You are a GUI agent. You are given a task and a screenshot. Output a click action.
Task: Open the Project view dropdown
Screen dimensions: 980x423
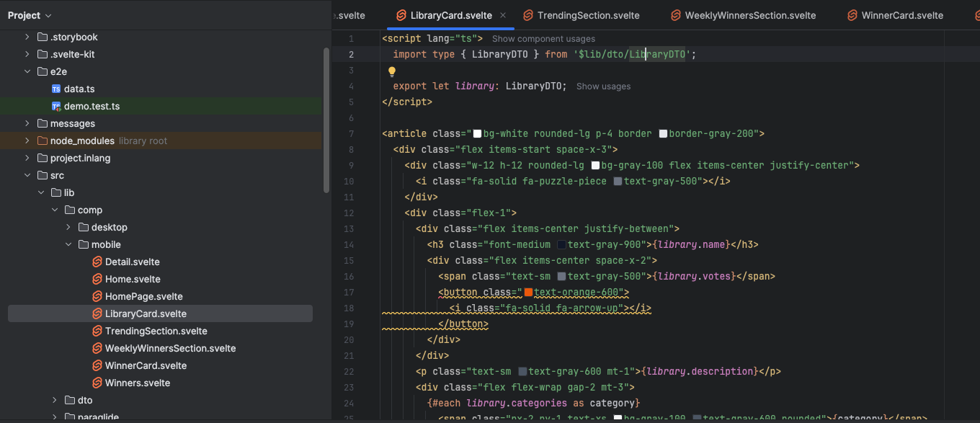coord(30,15)
